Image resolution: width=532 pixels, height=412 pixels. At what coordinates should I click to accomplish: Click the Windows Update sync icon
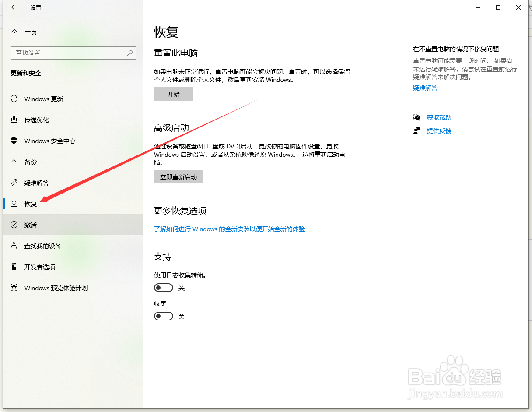pyautogui.click(x=14, y=99)
